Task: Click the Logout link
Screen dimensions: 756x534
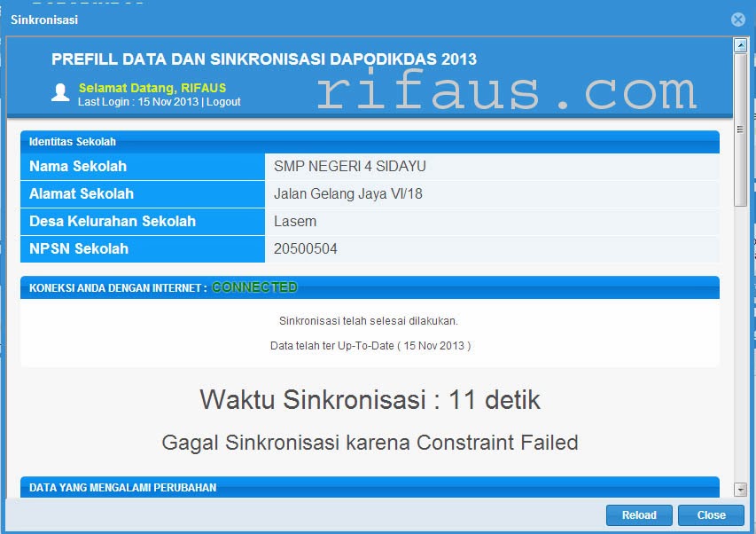Action: 223,102
